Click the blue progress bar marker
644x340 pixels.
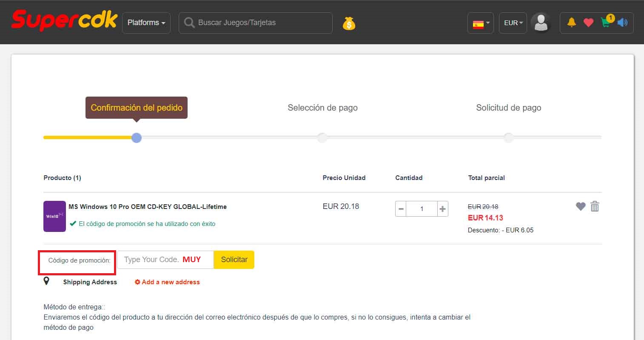[137, 138]
